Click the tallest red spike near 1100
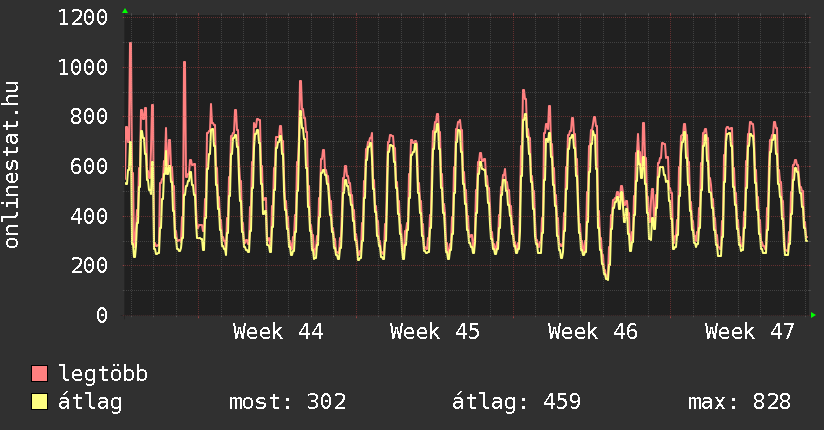This screenshot has width=824, height=430. pyautogui.click(x=130, y=44)
